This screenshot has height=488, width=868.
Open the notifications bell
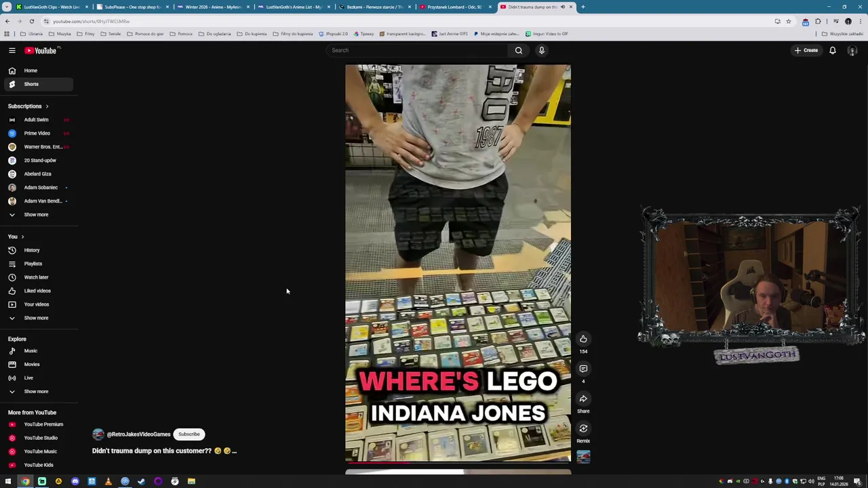[x=832, y=50]
